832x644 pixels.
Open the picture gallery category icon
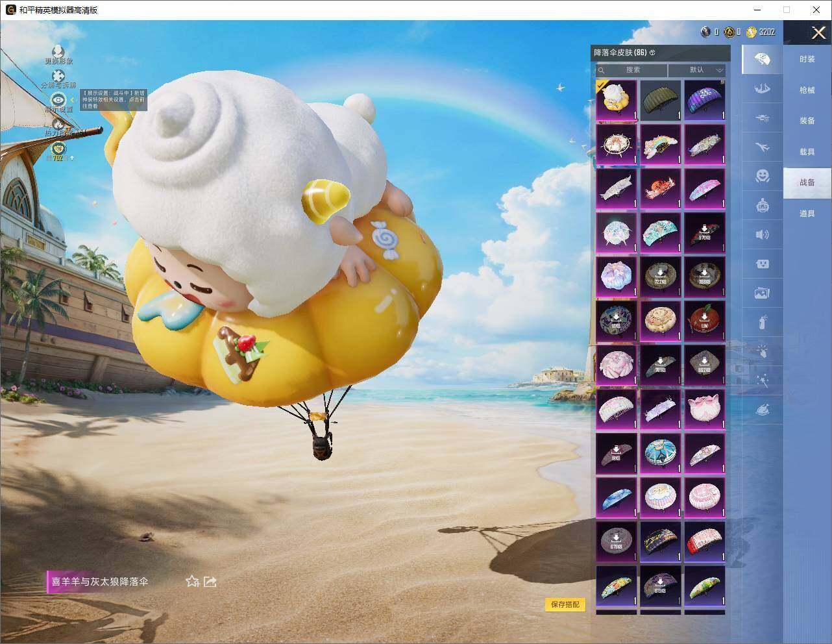[763, 293]
